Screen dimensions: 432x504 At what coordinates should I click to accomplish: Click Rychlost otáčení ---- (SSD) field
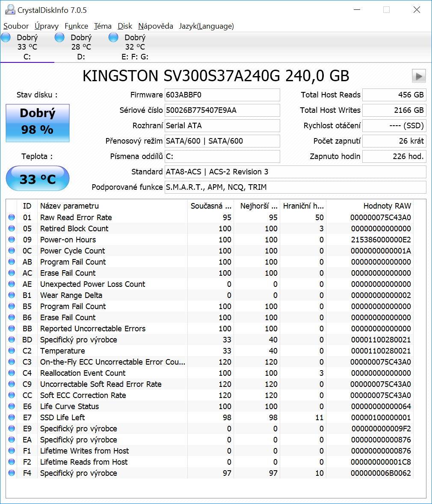click(394, 126)
